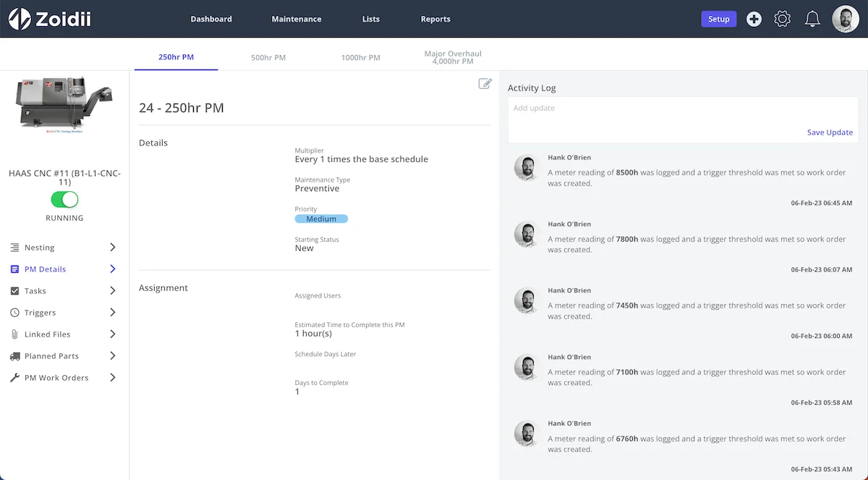Viewport: 868px width, 480px height.
Task: Click the PM Work Orders wrench icon
Action: pos(14,378)
